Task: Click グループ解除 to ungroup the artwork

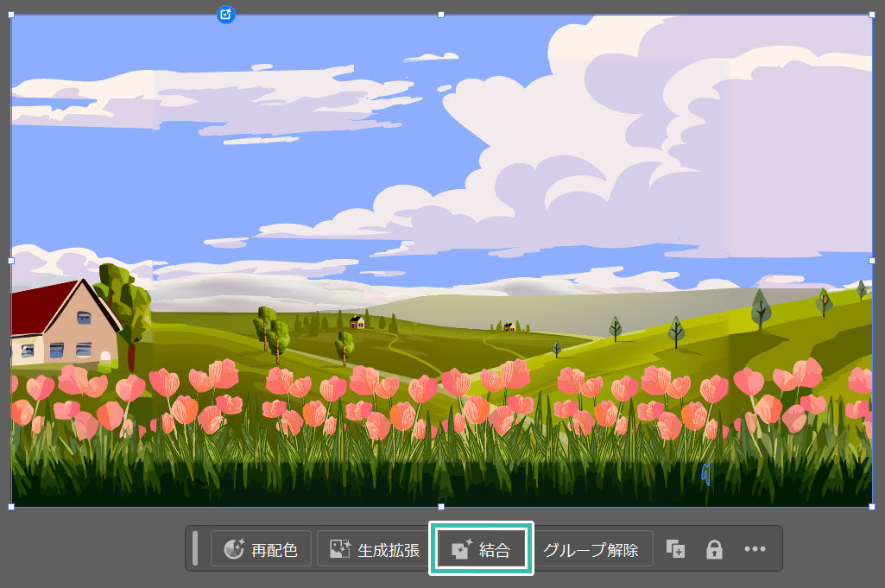Action: pyautogui.click(x=591, y=549)
